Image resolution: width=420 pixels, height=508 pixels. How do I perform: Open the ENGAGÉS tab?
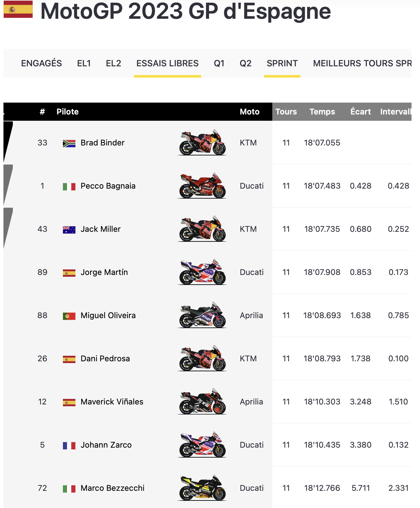pos(41,63)
